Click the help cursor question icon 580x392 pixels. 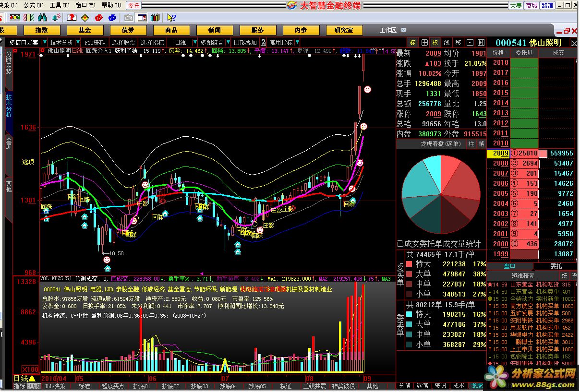[171, 18]
